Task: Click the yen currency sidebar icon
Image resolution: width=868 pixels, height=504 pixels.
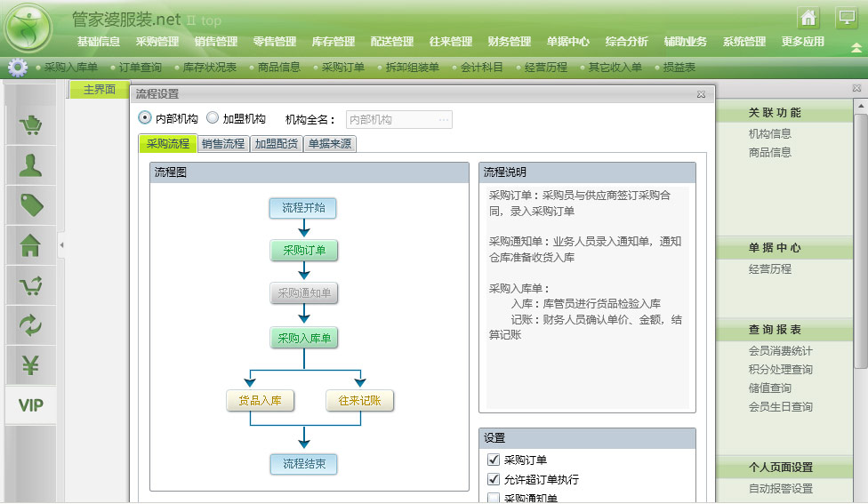Action: coord(31,365)
